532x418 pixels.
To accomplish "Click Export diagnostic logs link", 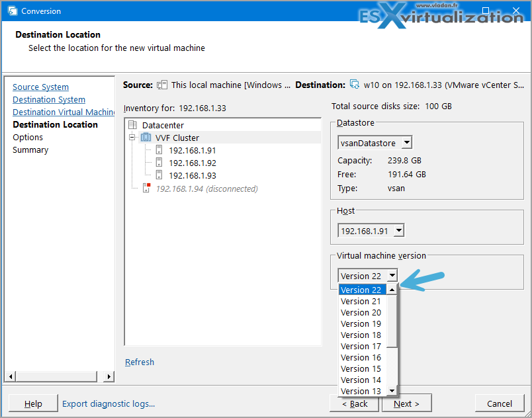I will [x=109, y=403].
